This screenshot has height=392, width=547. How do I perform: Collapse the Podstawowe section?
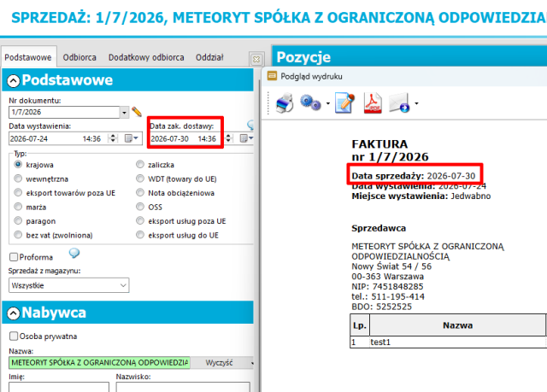14,81
